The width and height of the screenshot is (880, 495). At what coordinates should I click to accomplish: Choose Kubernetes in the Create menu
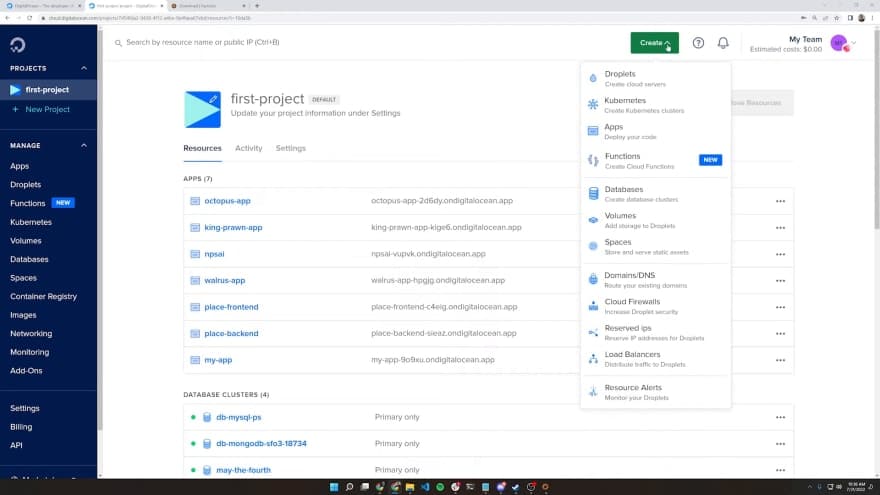tap(656, 105)
